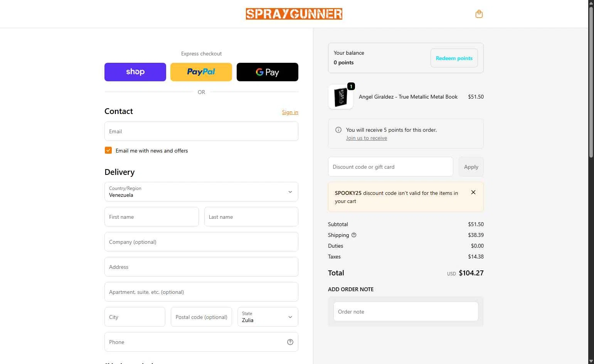594x364 pixels.
Task: Focus the Company (optional) field
Action: coord(201,242)
